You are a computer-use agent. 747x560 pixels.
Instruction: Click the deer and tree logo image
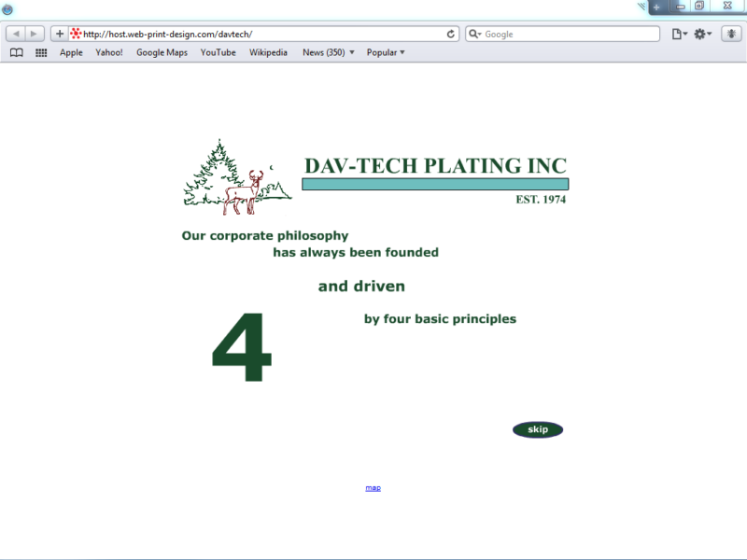coord(237,177)
